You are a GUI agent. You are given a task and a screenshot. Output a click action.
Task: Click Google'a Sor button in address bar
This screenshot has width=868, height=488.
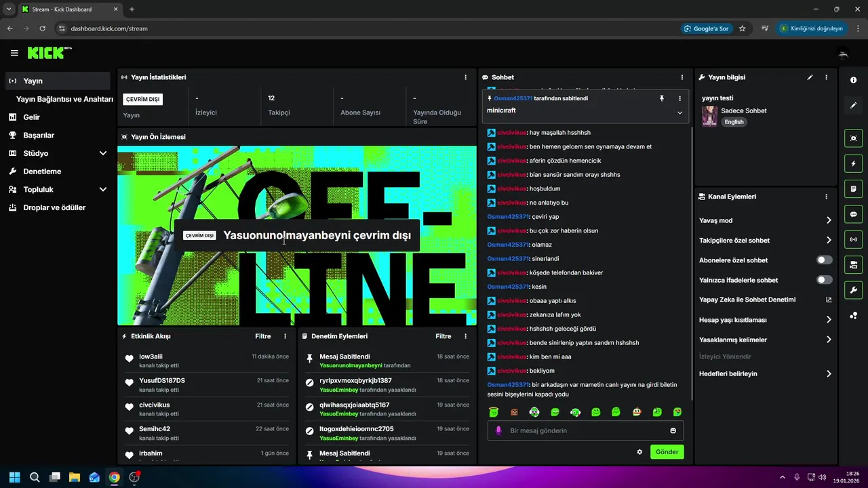coord(706,28)
